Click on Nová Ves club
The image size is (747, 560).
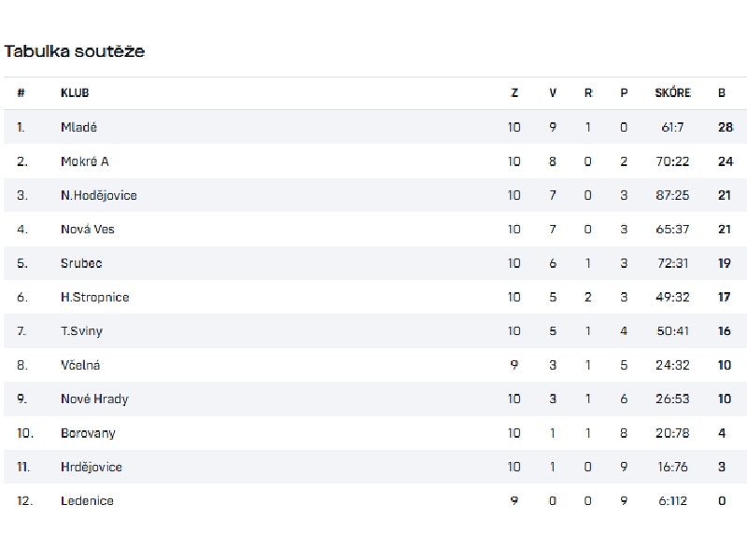(x=88, y=229)
